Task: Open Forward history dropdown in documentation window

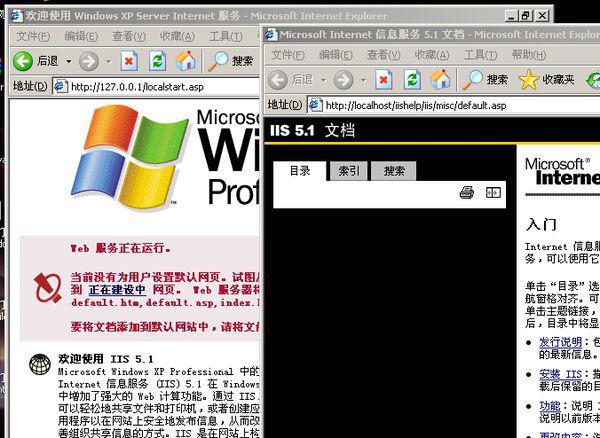Action: tap(364, 80)
